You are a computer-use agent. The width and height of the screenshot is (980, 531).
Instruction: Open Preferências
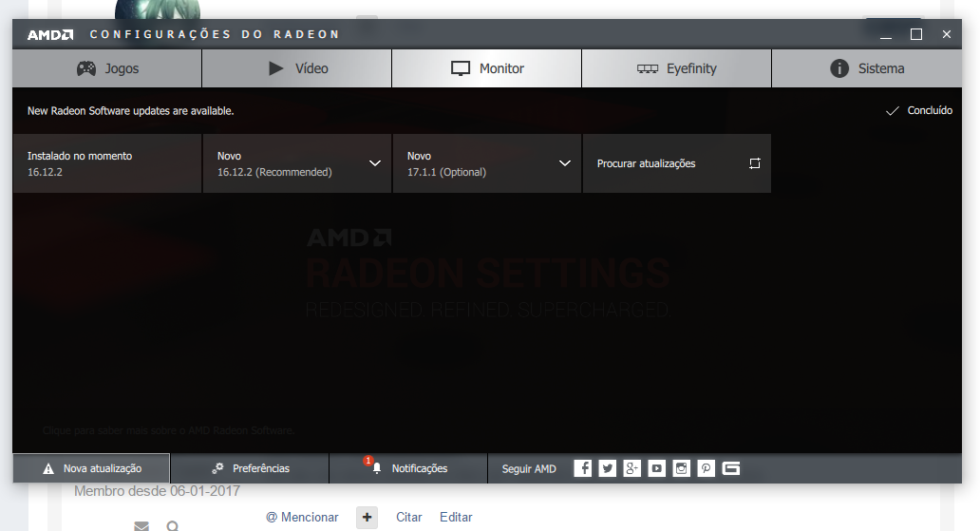point(250,468)
